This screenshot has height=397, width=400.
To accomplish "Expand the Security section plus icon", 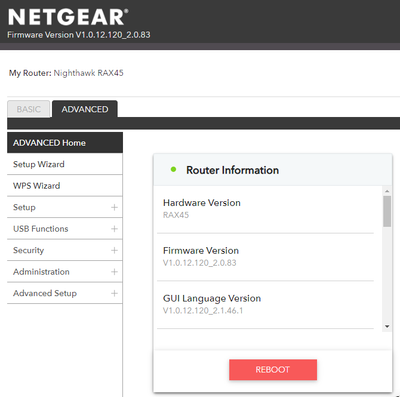I will (x=114, y=250).
